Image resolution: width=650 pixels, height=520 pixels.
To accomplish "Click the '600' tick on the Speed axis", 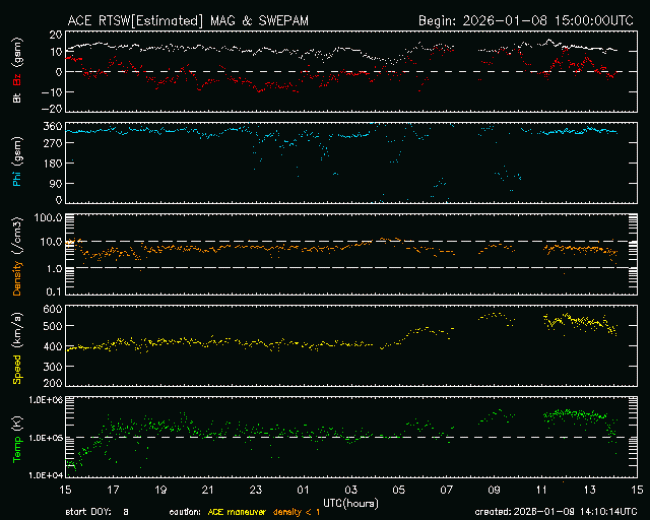I will click(53, 309).
